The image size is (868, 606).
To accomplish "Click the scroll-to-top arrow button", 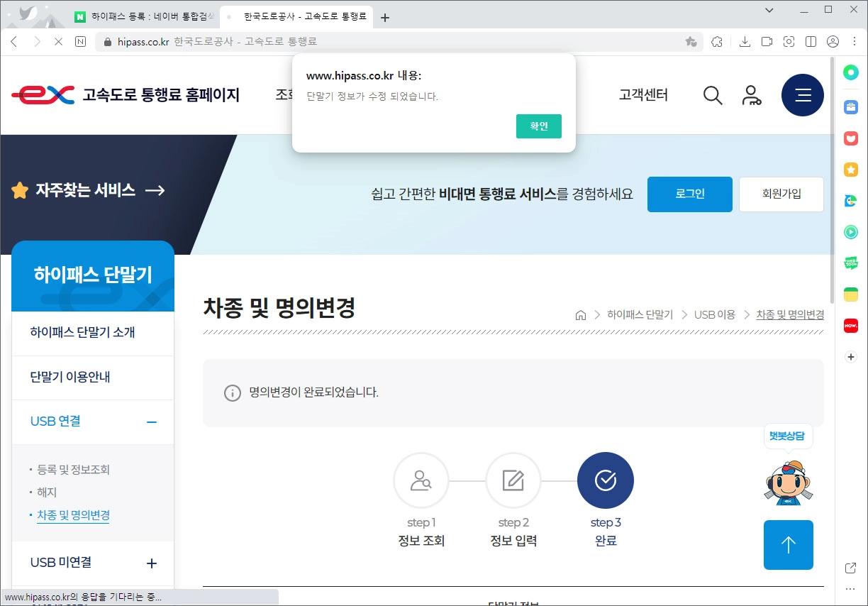I will coord(788,545).
